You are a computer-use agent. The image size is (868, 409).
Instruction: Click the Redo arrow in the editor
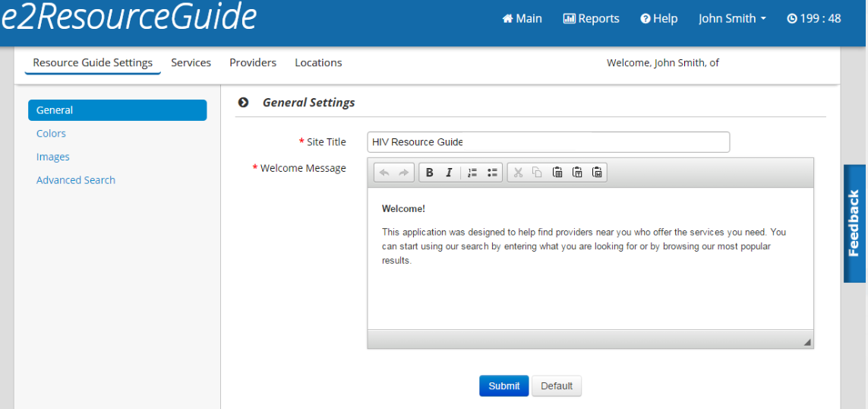(404, 173)
